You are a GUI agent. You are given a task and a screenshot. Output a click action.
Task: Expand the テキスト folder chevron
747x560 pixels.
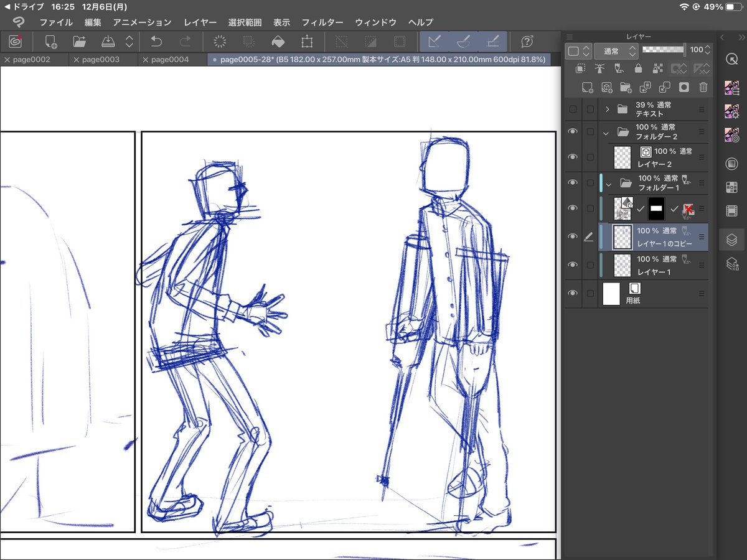(x=607, y=110)
